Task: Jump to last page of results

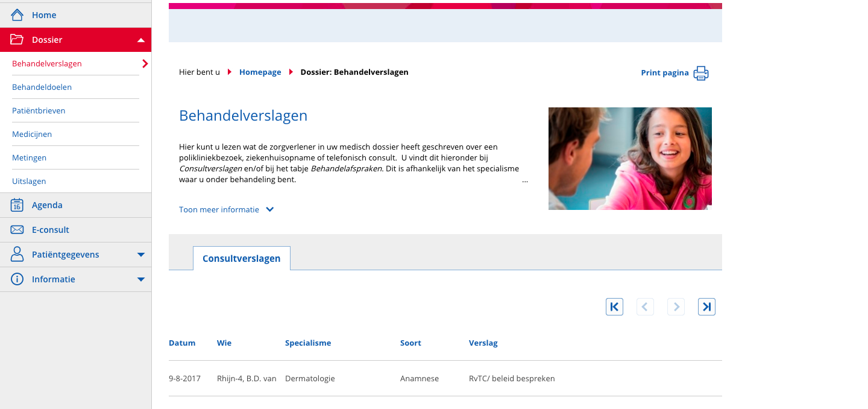Action: (x=706, y=307)
